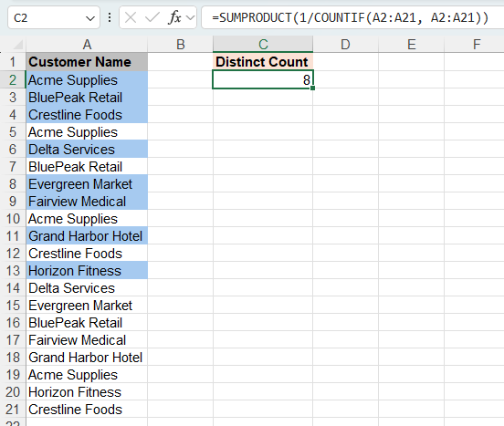Click the Name Box showing C2
The image size is (504, 426).
(53, 17)
